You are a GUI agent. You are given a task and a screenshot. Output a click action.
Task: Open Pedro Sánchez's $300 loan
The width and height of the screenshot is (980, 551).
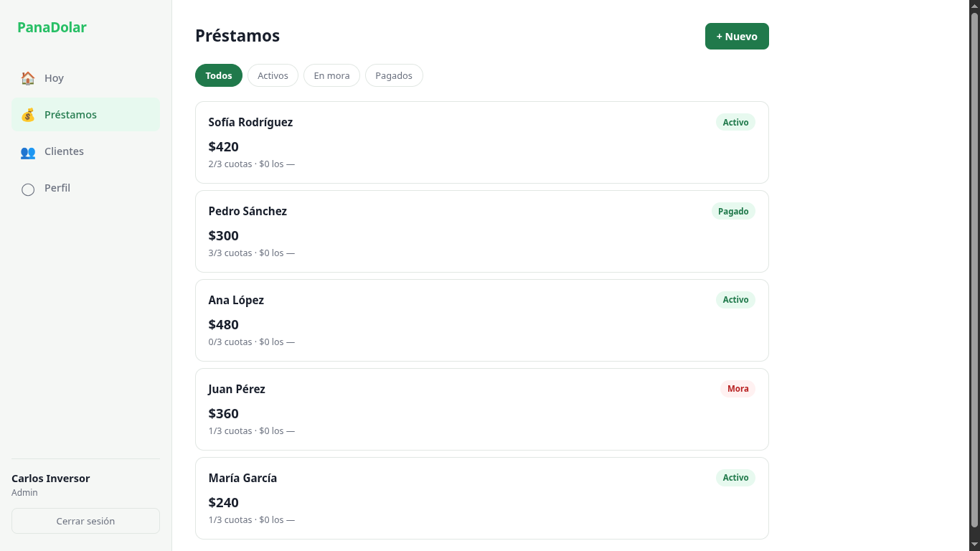(481, 231)
